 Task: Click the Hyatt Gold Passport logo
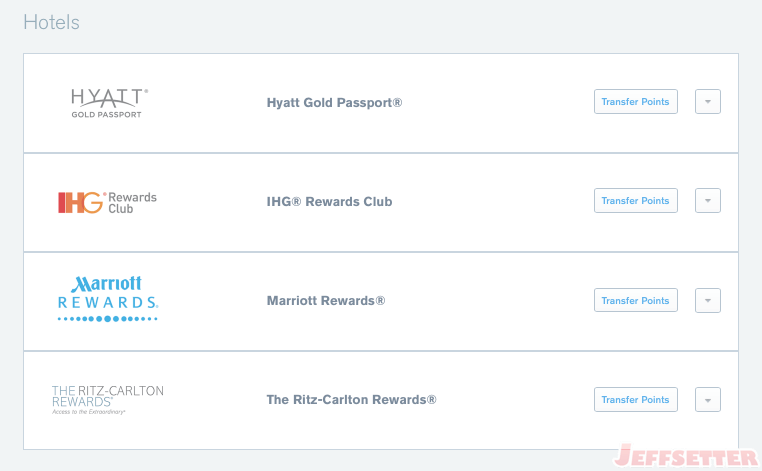[109, 103]
